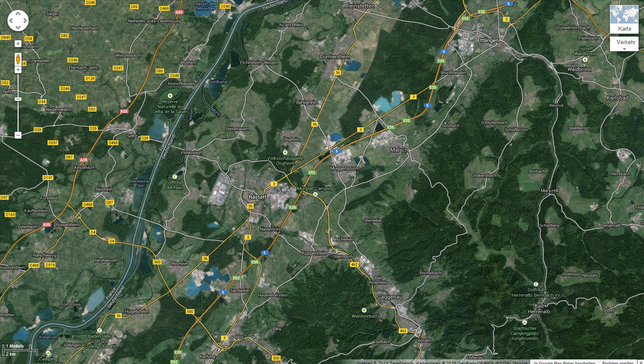Click the Golfclub Herrenalb-Bernbach marker icon
This screenshot has width=644, height=364.
click(x=536, y=284)
